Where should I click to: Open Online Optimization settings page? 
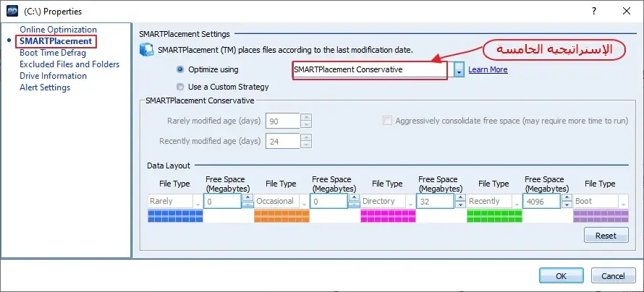tap(59, 30)
